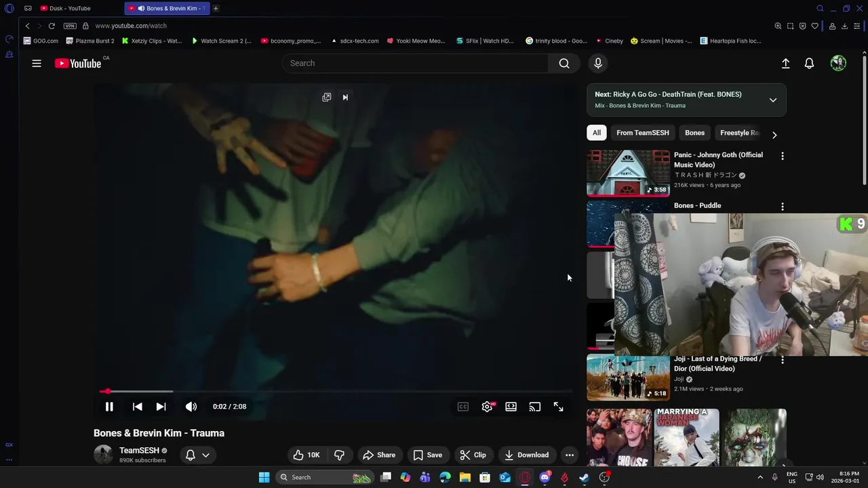Open the YouTube upload icon

[x=785, y=63]
